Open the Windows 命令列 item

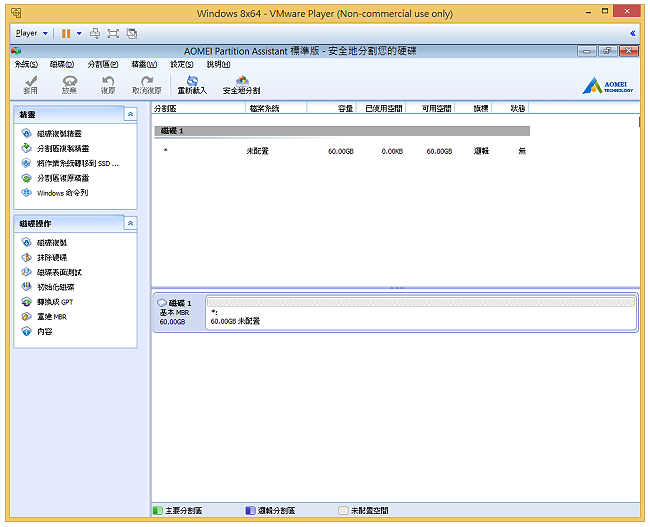(63, 193)
